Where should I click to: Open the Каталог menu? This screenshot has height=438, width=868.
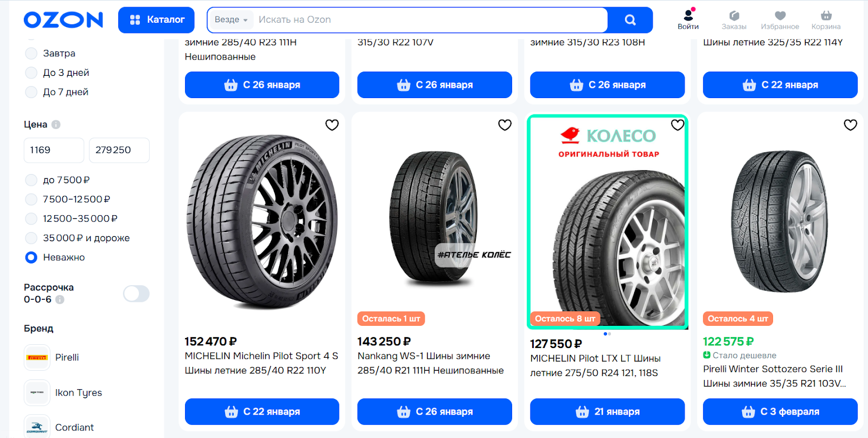click(x=156, y=20)
